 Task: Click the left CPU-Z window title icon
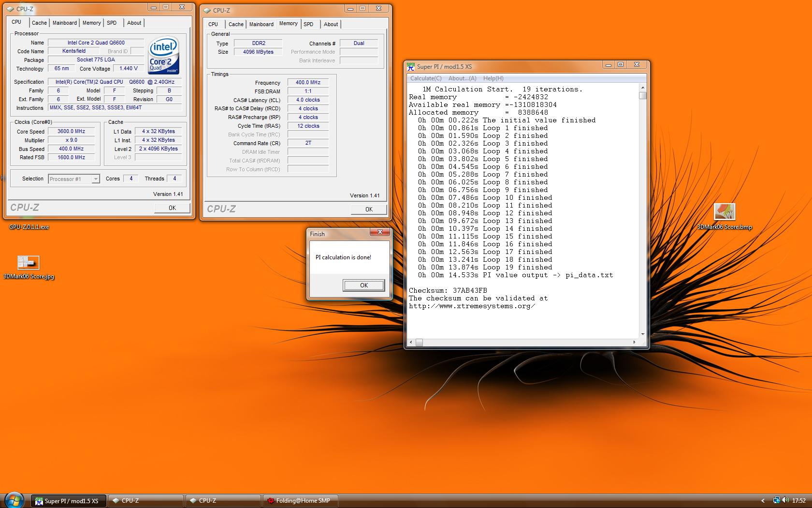click(x=11, y=9)
